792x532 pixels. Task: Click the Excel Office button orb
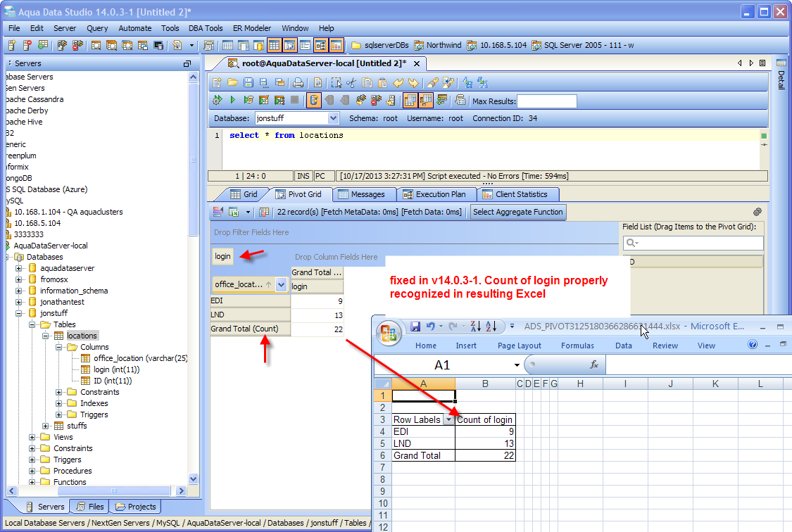pos(389,333)
